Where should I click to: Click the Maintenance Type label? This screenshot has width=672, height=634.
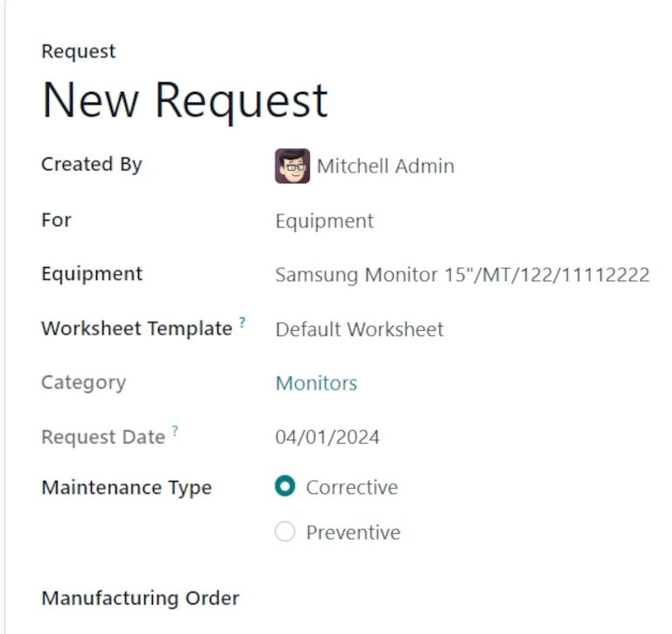tap(126, 487)
